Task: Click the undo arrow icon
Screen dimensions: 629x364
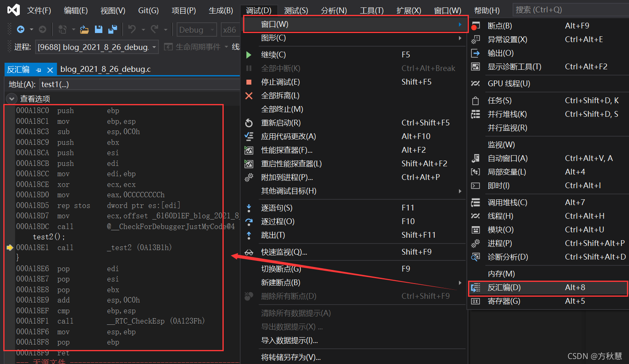Action: pos(132,29)
